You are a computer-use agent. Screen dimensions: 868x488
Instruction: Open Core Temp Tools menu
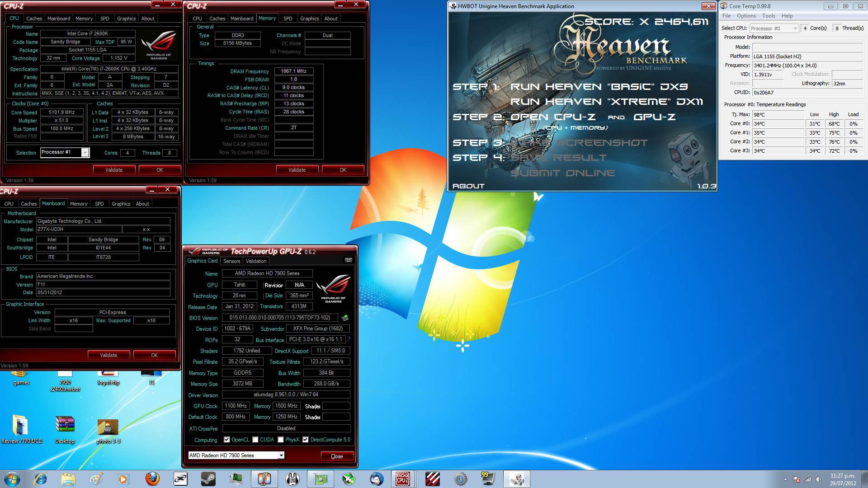coord(769,16)
